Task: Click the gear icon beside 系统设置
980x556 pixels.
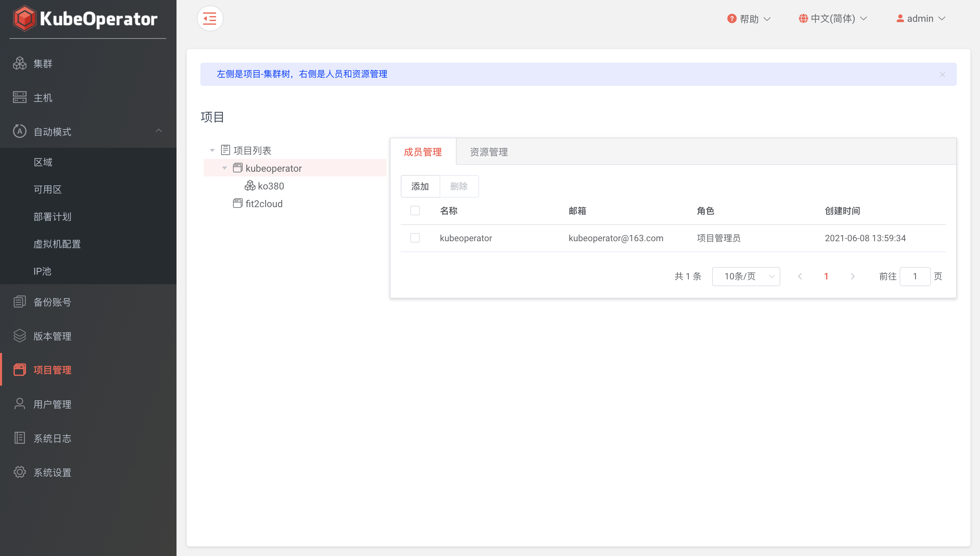Action: click(x=19, y=472)
